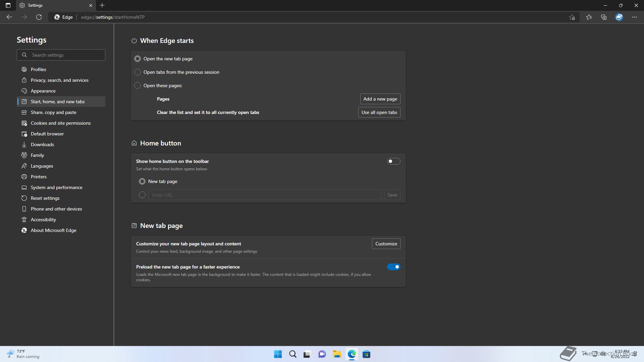Open the Favorites icon in toolbar
644x362 pixels.
click(x=589, y=17)
